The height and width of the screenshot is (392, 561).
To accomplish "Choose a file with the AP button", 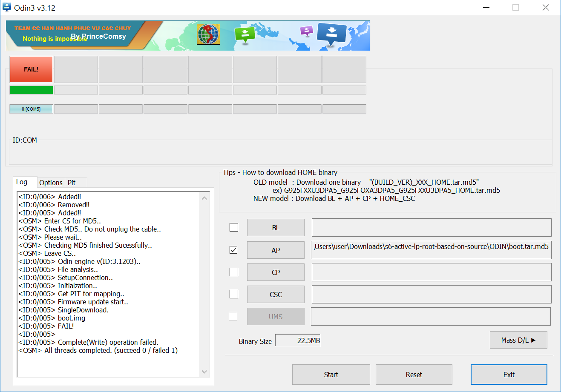I will point(276,250).
